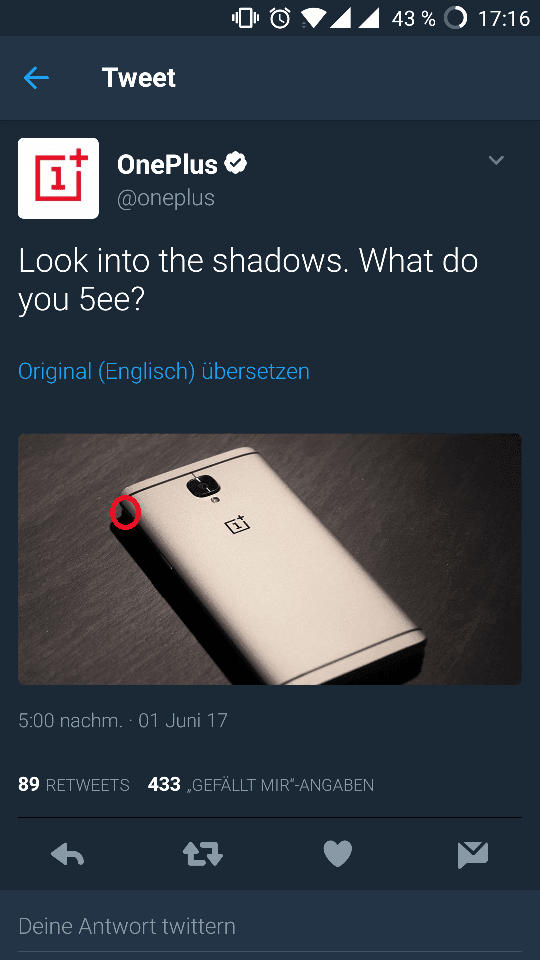Open the OnePlus profile avatar
Screen dimensions: 540x960
(x=58, y=178)
